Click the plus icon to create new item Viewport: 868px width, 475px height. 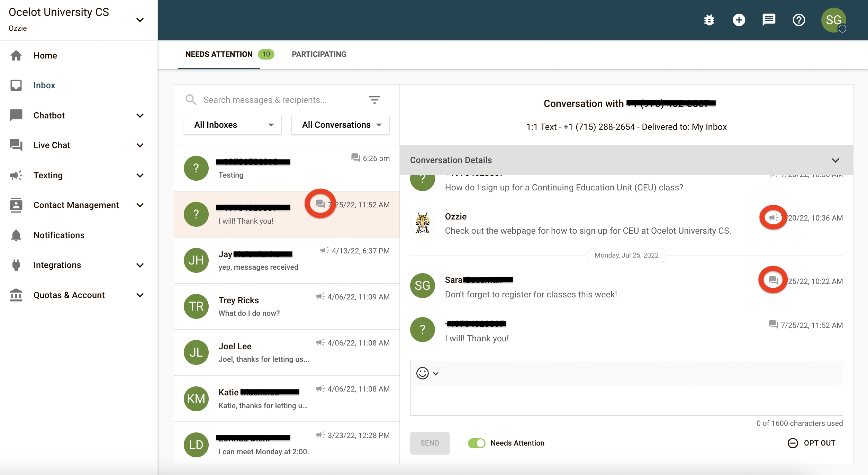click(739, 20)
